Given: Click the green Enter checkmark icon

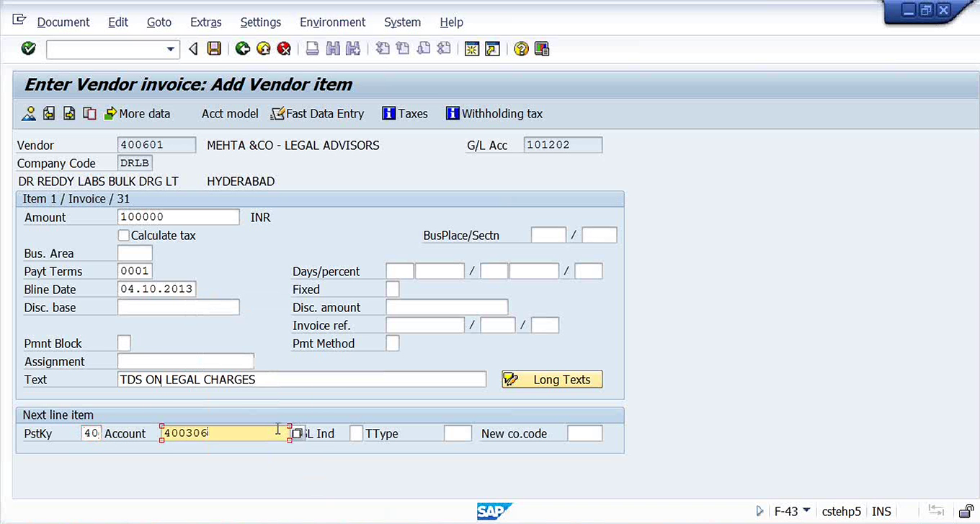Looking at the screenshot, I should [28, 49].
